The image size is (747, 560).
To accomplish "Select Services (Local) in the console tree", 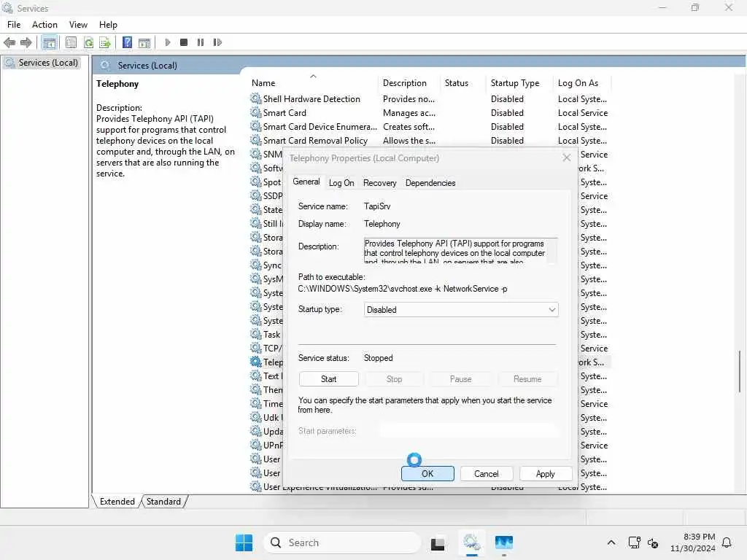I will click(42, 63).
